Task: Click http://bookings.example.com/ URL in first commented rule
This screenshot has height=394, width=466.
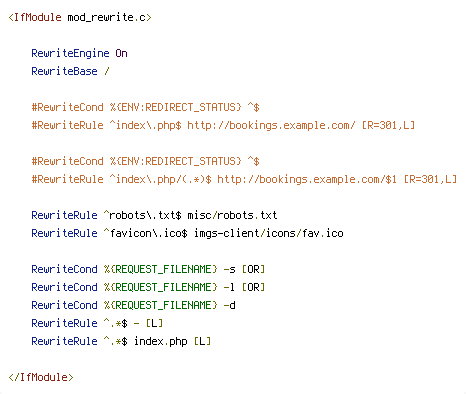Action: (271, 125)
